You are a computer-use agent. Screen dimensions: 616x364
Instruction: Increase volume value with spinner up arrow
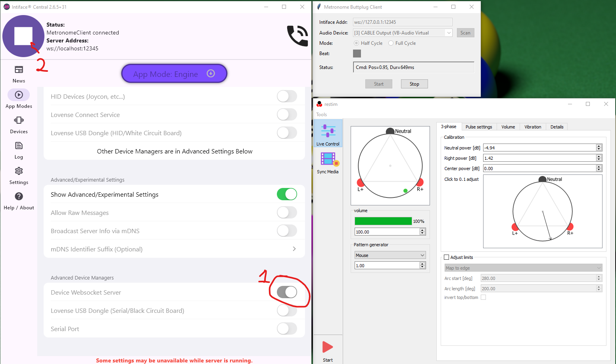click(422, 230)
